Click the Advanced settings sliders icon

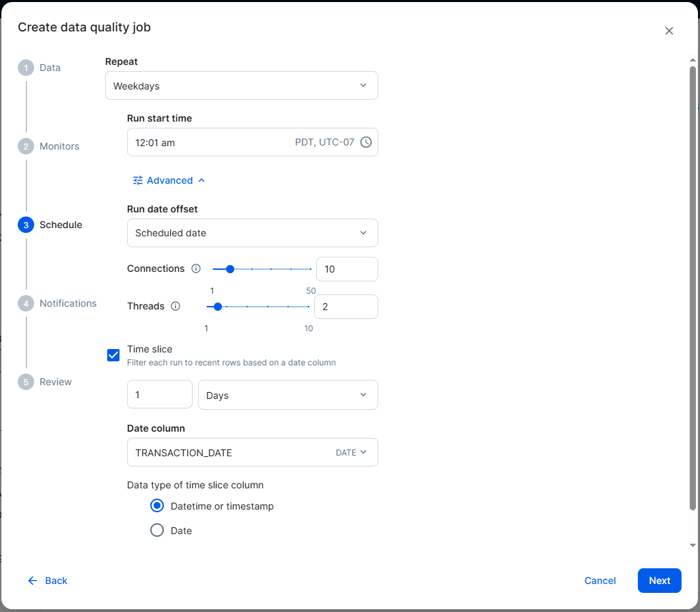click(137, 180)
